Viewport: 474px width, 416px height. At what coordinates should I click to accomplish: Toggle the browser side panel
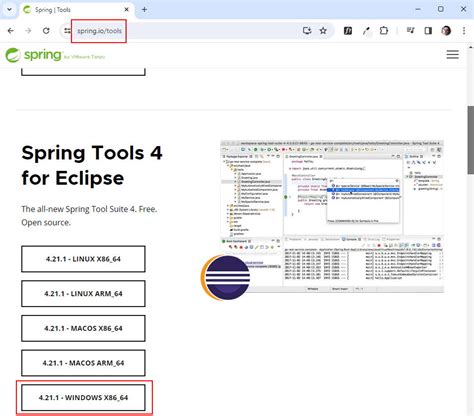click(x=428, y=31)
